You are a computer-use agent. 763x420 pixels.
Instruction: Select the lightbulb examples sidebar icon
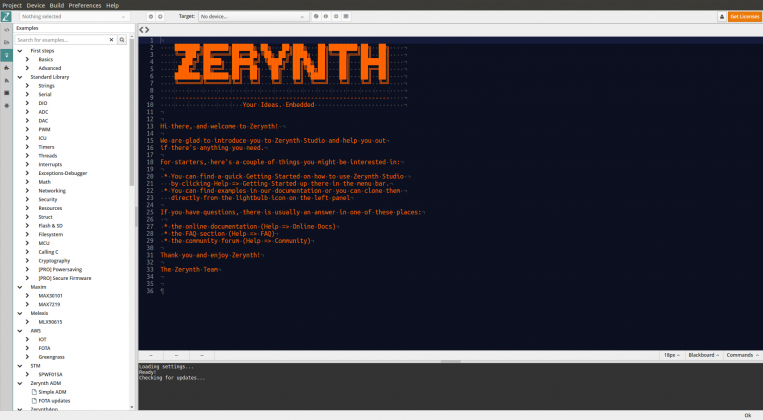tap(6, 55)
